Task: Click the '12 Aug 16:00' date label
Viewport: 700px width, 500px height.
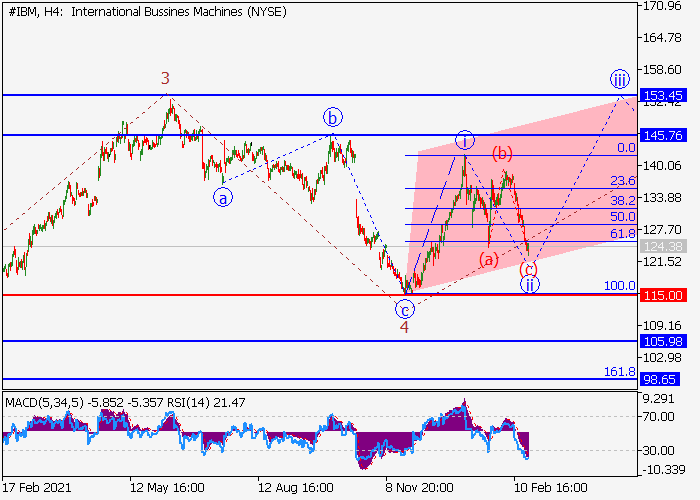Action: coord(296,487)
